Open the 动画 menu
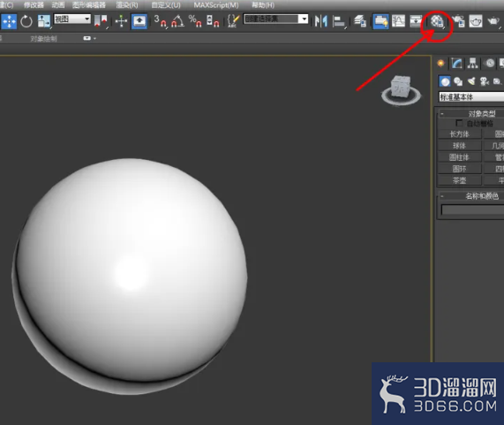The image size is (504, 425). point(58,4)
